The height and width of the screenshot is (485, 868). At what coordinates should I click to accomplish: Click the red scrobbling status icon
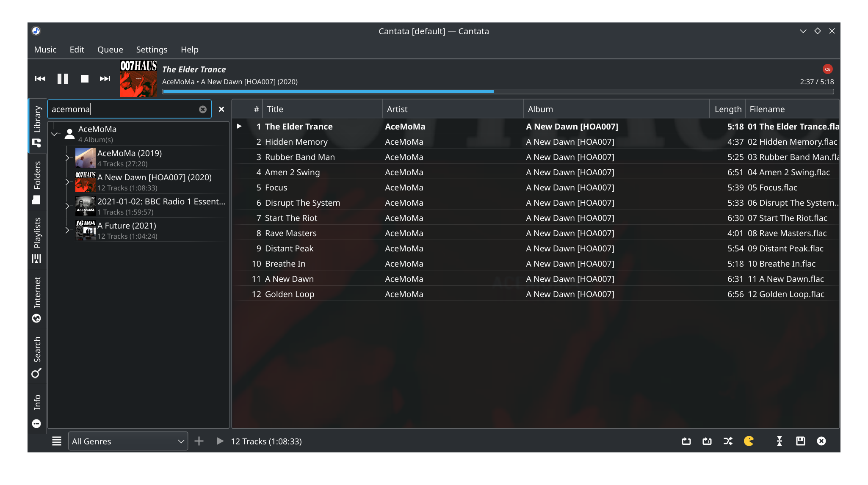pos(827,69)
